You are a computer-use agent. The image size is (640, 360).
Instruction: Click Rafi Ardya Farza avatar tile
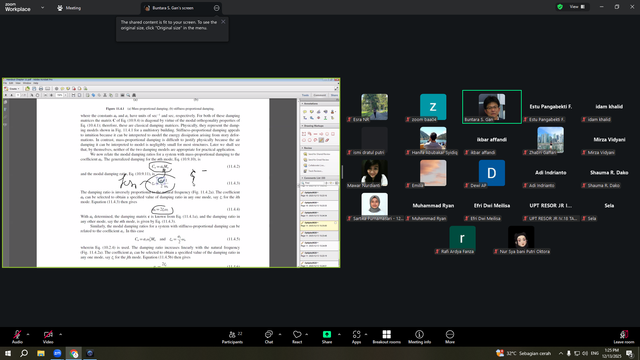[462, 239]
